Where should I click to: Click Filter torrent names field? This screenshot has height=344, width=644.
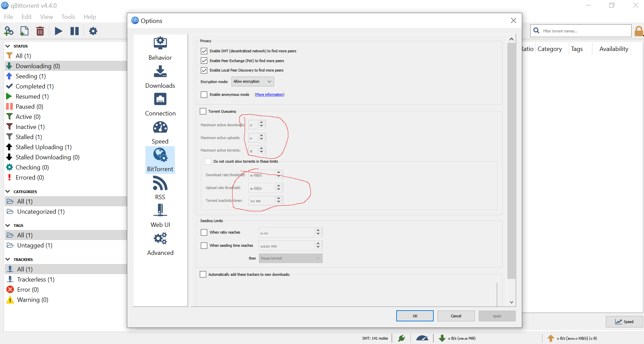coord(581,31)
